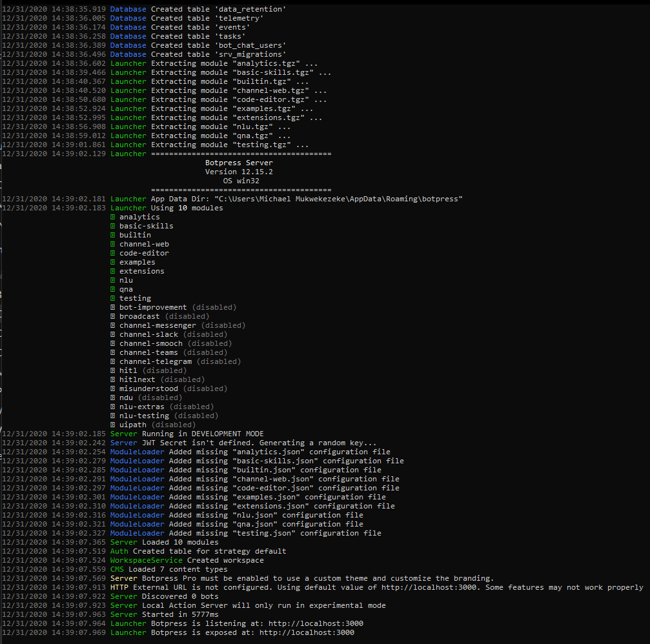
Task: Select "extensions" in the enabled module list
Action: pyautogui.click(x=142, y=271)
